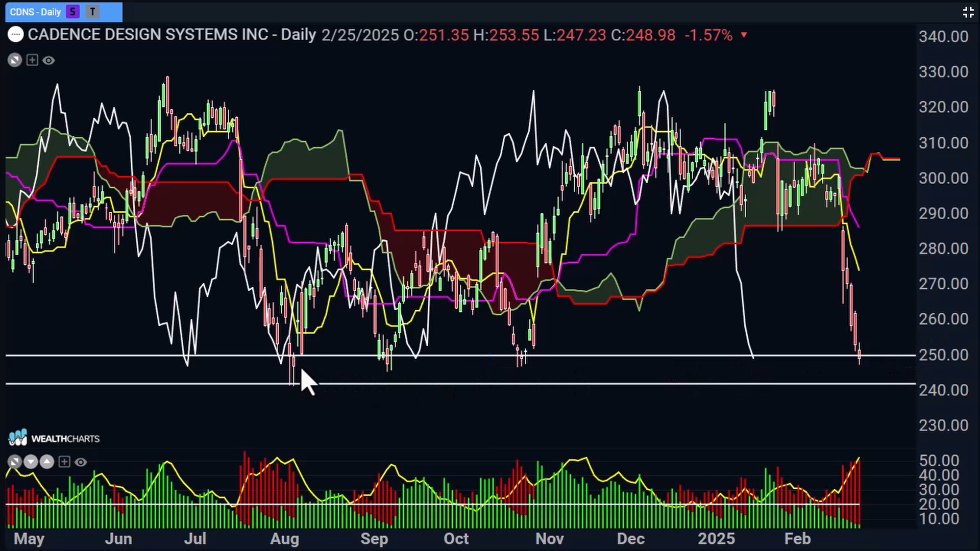Click the 290.00 price axis label
Viewport: 980px width, 551px height.
[943, 213]
